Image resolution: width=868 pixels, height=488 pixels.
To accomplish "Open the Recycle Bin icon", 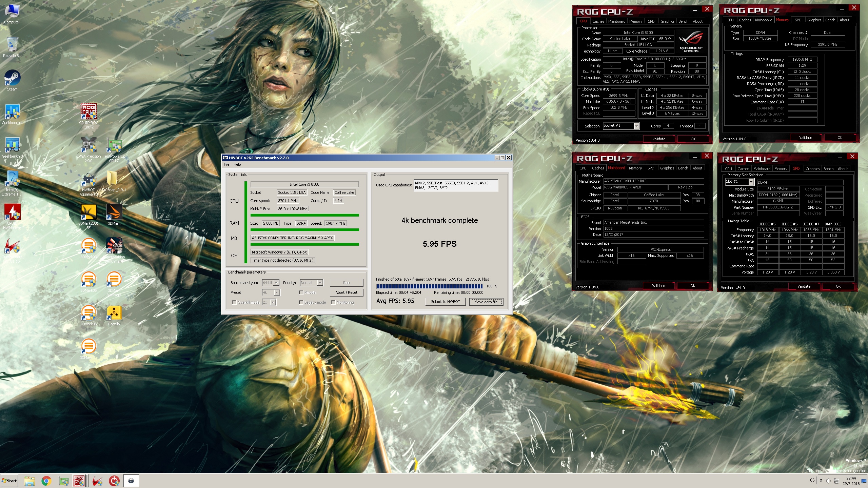I will (12, 47).
